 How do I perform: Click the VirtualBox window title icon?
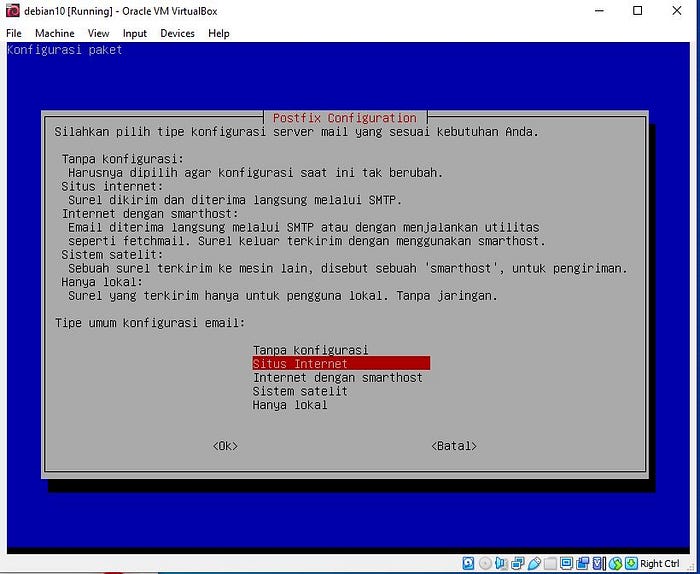pos(13,11)
